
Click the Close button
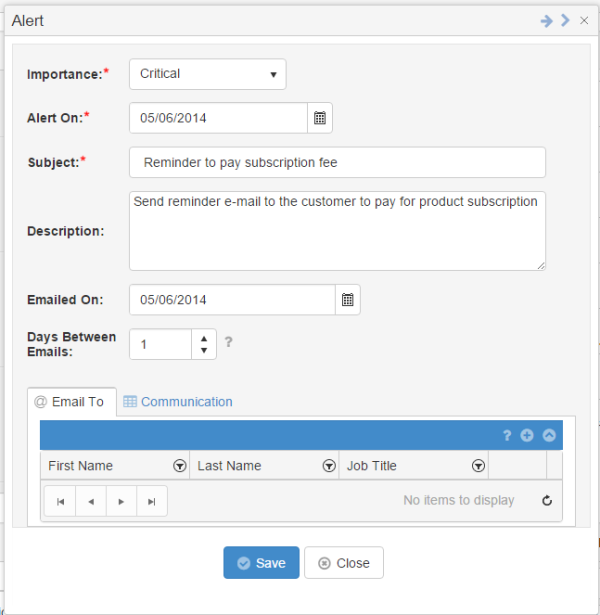pyautogui.click(x=344, y=563)
